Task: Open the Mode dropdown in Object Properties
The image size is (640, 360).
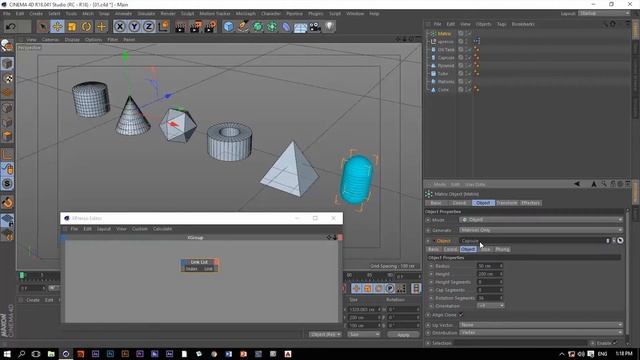Action: [541, 220]
